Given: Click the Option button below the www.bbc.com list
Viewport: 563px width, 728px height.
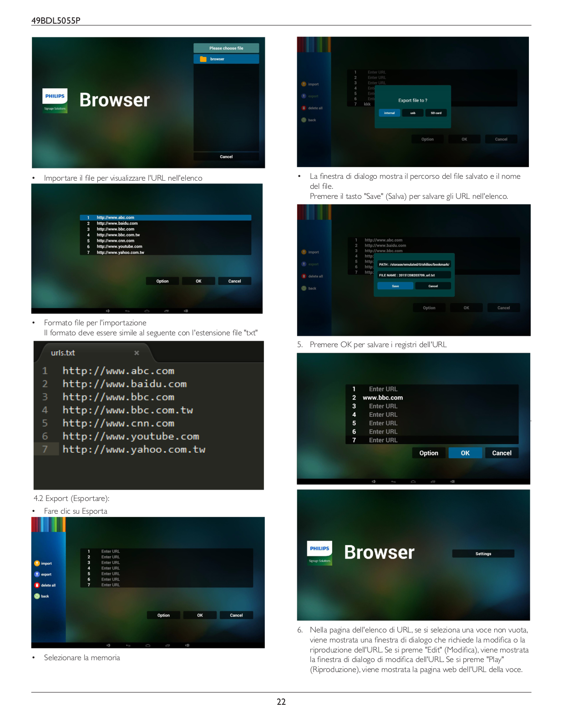Looking at the screenshot, I should [429, 453].
